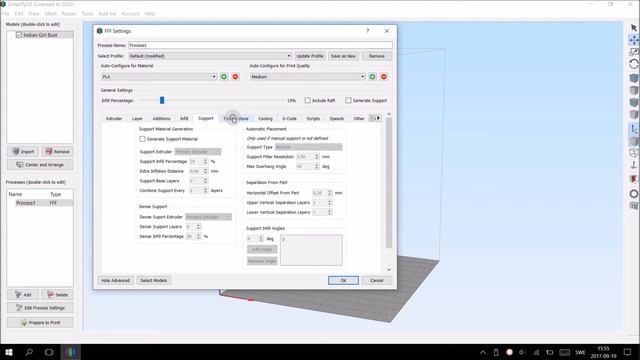
Task: Switch to the Other tab
Action: click(x=359, y=119)
